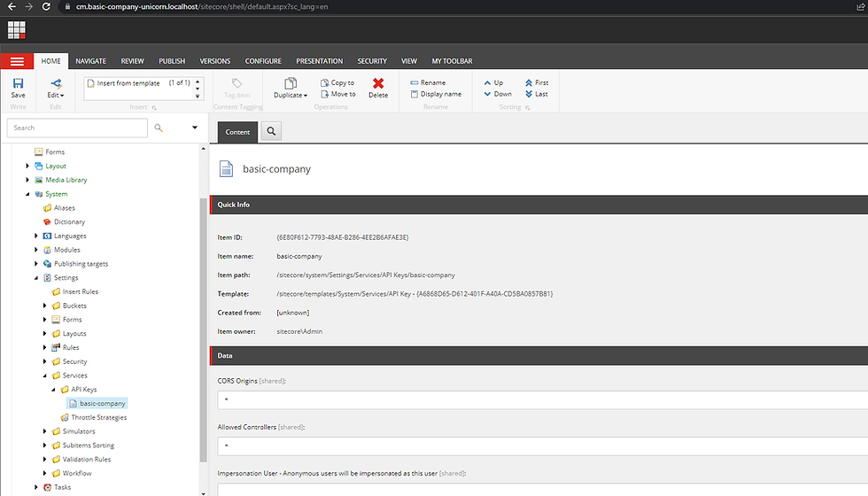The width and height of the screenshot is (868, 496).
Task: Select the Simulators tree item
Action: click(x=73, y=431)
